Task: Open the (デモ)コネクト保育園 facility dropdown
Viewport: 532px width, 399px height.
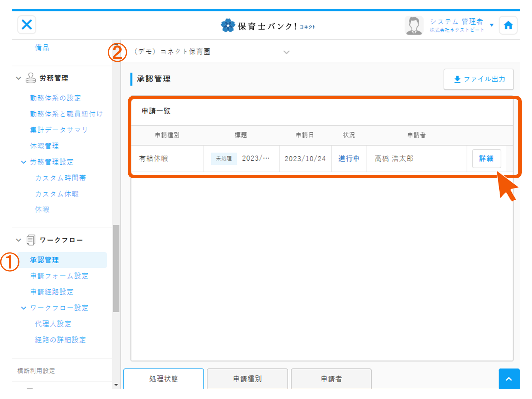Action: 286,52
